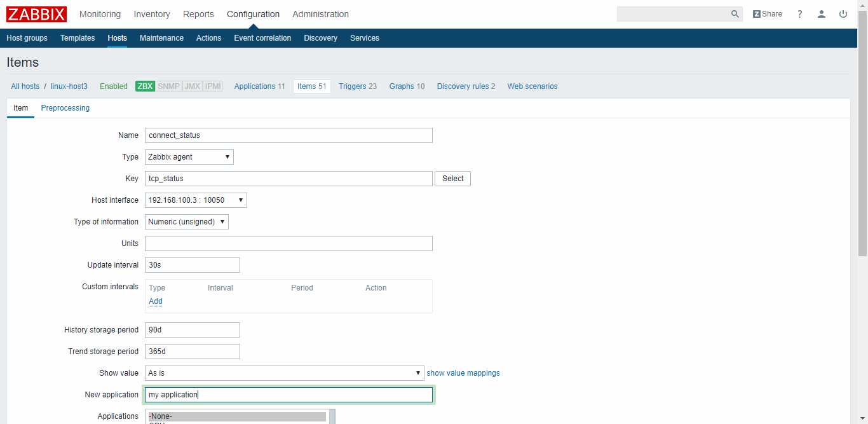The image size is (868, 424).
Task: Go to Templates submenu
Action: pos(78,38)
